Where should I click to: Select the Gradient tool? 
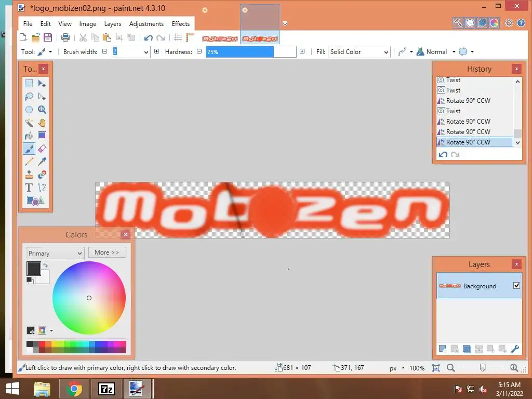tap(42, 136)
